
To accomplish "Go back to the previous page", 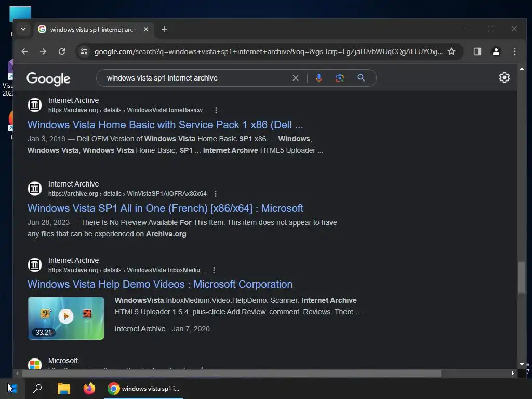I will tap(24, 51).
